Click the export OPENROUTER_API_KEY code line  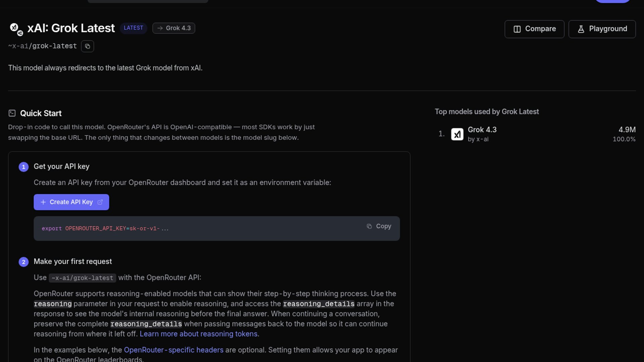tap(105, 229)
